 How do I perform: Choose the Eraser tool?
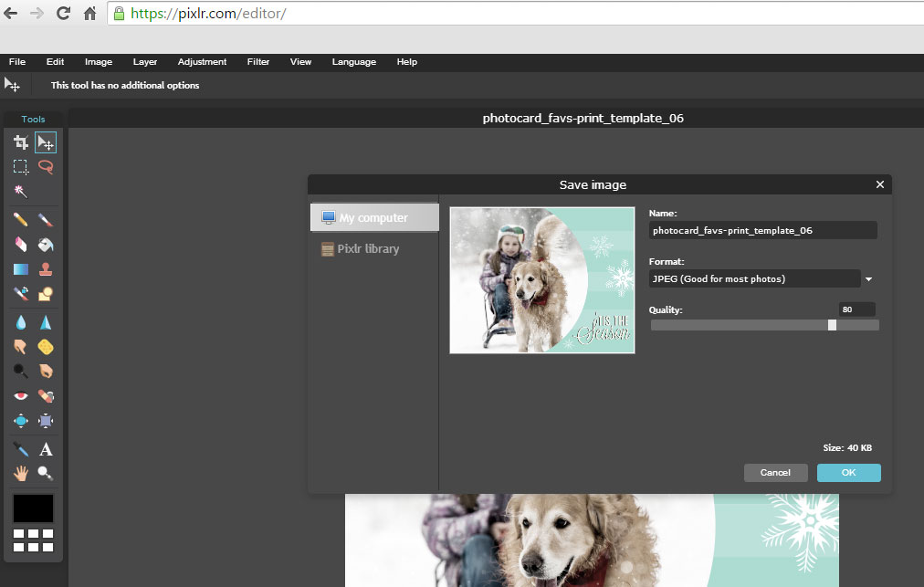coord(20,245)
